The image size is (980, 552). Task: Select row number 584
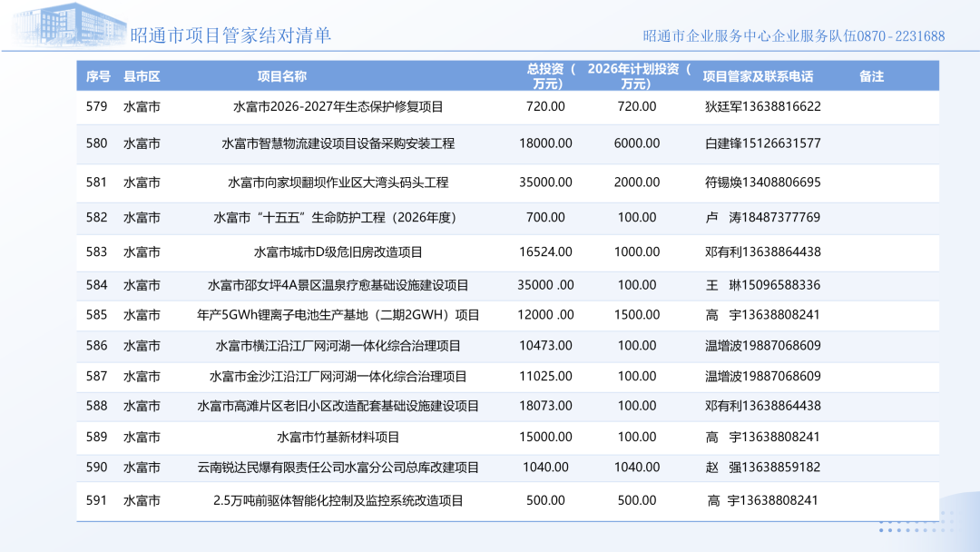click(x=97, y=285)
